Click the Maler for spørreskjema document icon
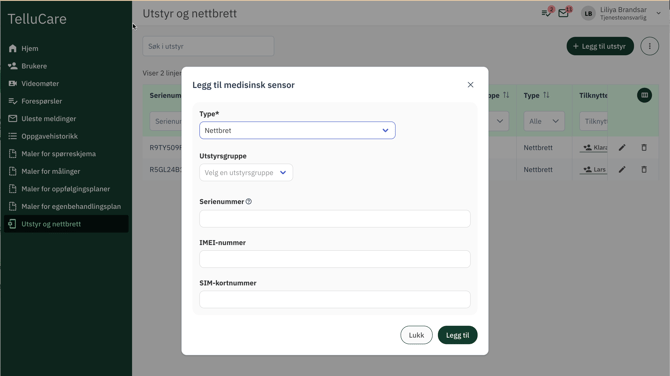 [12, 153]
